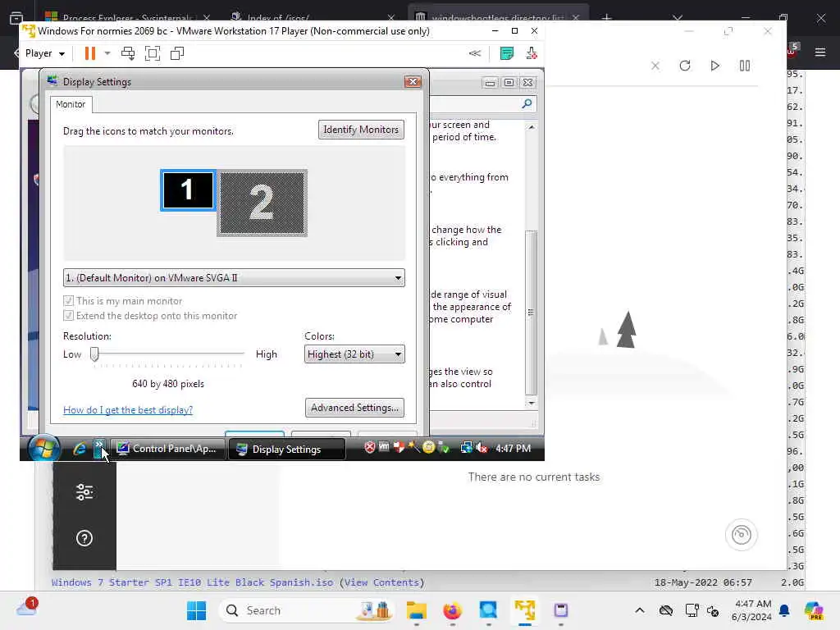
Task: Show hidden tray icons chevron
Action: [640, 610]
